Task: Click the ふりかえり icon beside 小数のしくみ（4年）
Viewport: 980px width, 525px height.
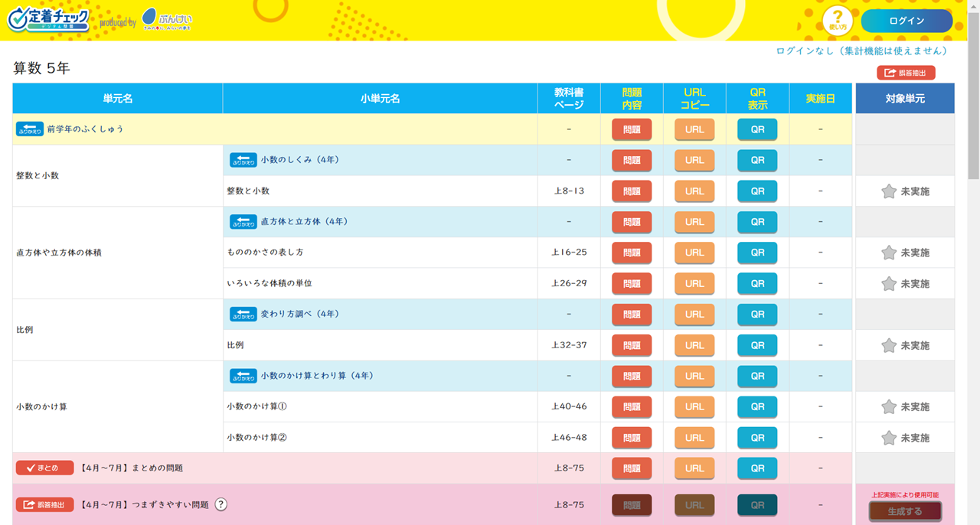Action: click(243, 160)
